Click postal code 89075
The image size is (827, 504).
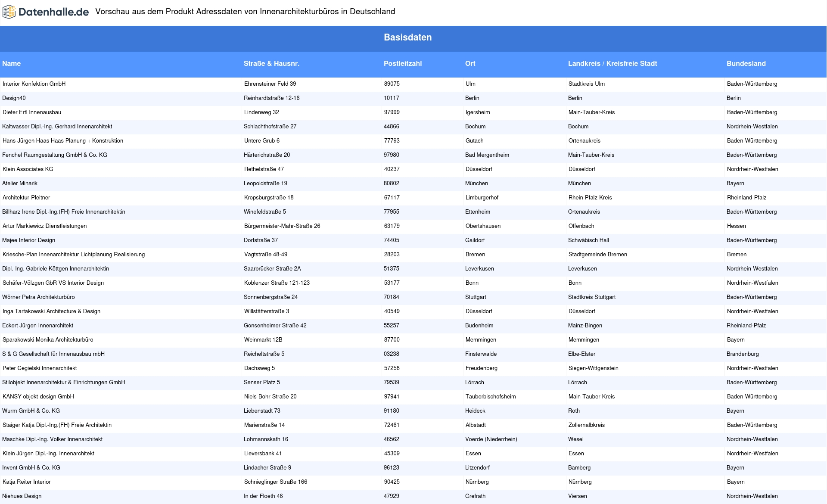click(392, 84)
